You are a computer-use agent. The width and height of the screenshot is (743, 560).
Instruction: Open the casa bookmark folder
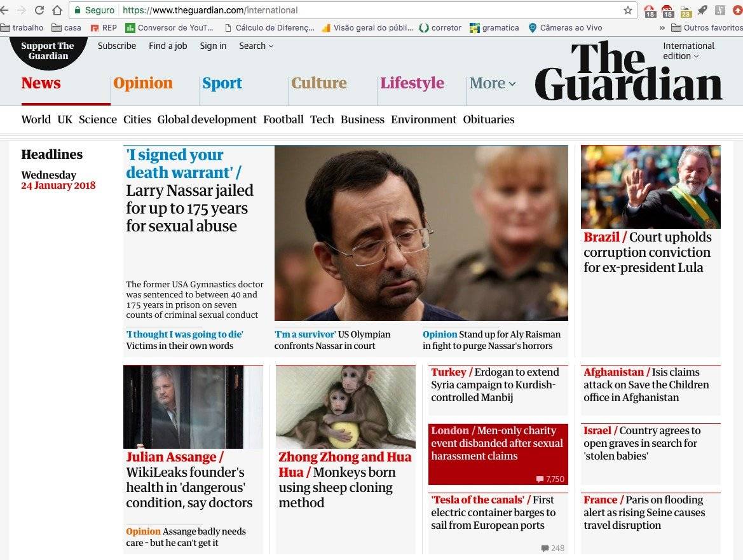click(x=66, y=27)
